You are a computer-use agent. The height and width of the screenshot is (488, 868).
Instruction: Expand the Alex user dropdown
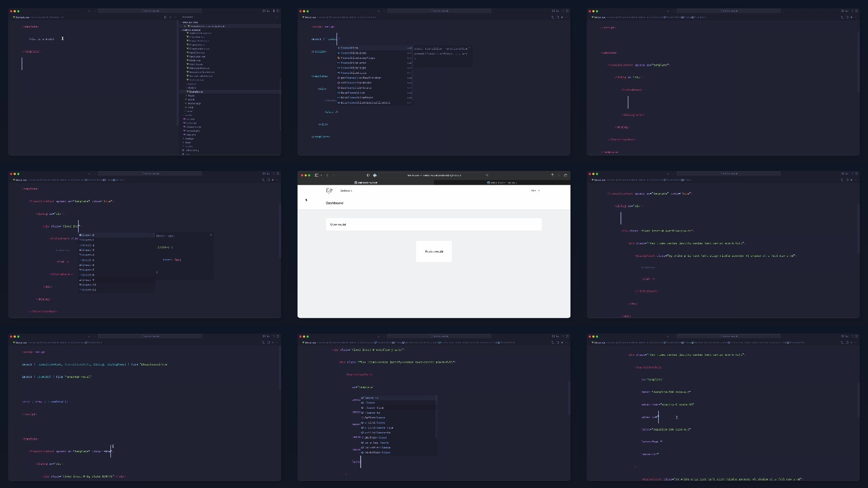click(x=535, y=191)
